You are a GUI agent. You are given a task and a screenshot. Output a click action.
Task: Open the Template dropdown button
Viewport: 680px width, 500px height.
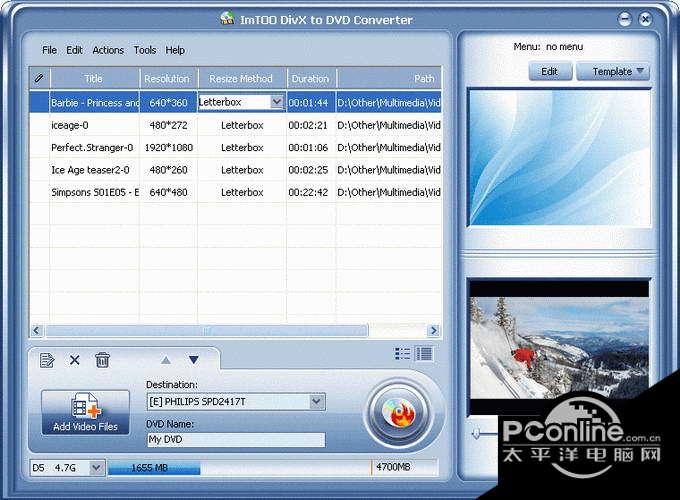coord(613,72)
